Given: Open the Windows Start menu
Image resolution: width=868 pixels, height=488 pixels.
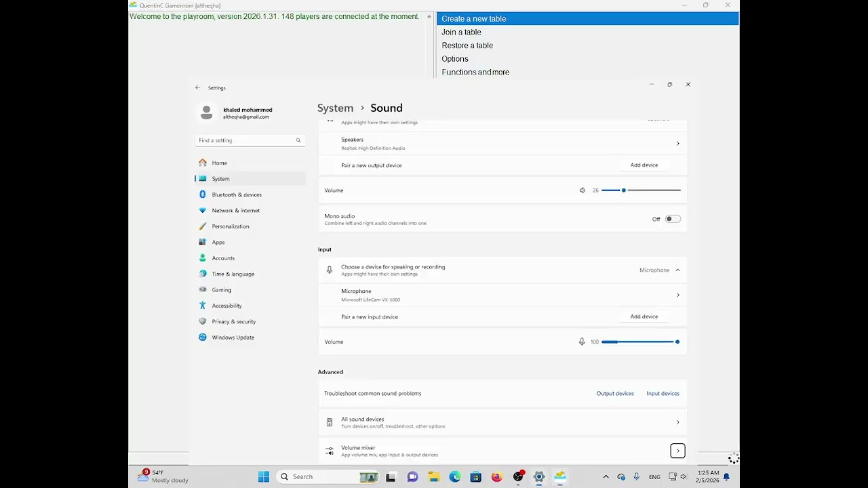Looking at the screenshot, I should (264, 476).
